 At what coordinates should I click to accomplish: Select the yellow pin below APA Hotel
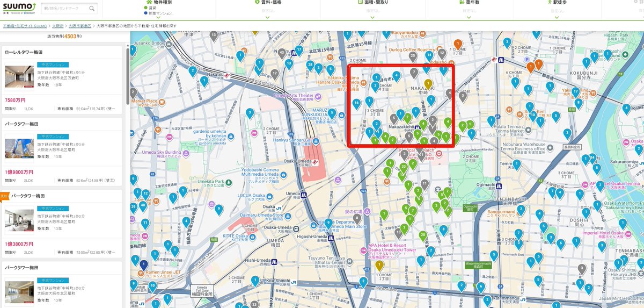pos(379,265)
